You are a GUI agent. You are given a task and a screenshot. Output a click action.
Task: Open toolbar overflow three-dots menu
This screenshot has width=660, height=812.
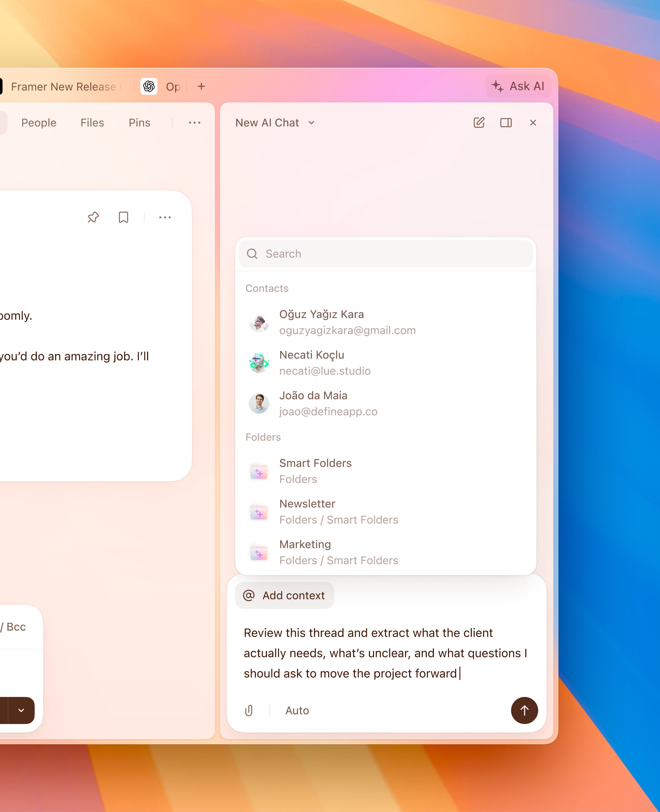pyautogui.click(x=194, y=123)
